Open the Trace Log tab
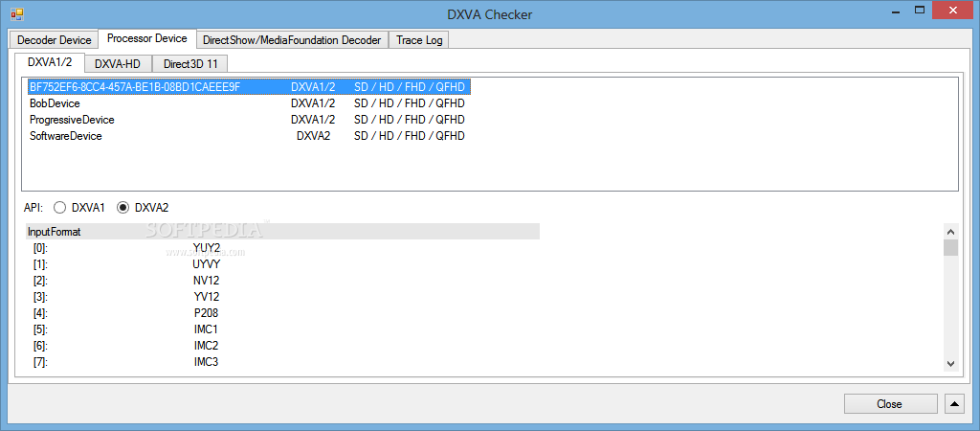 click(419, 40)
